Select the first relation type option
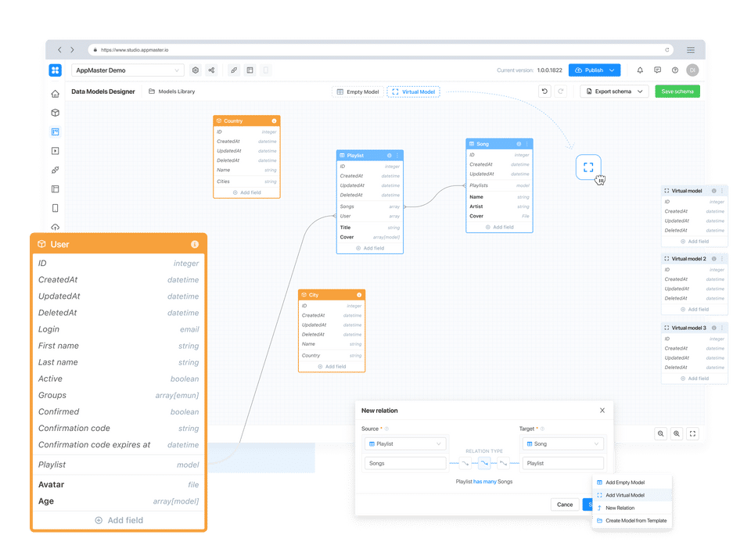Image resolution: width=751 pixels, height=560 pixels. [465, 463]
